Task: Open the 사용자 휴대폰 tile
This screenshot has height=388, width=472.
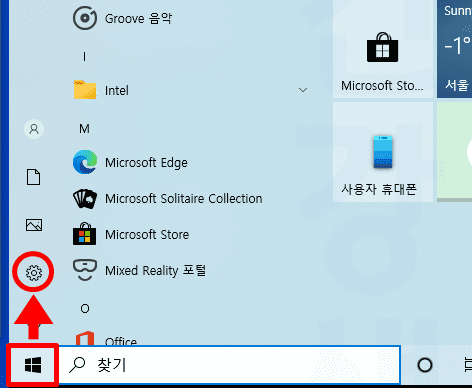Action: pyautogui.click(x=383, y=152)
